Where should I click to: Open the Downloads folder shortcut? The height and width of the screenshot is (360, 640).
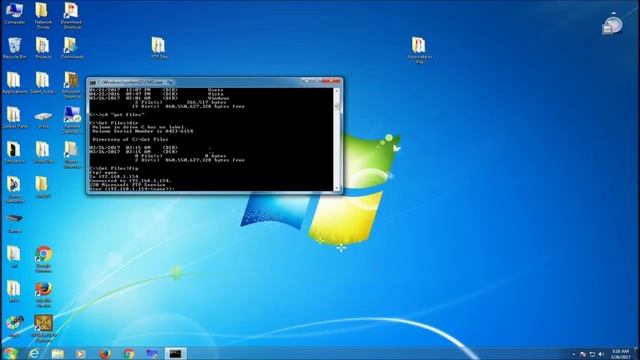click(72, 48)
